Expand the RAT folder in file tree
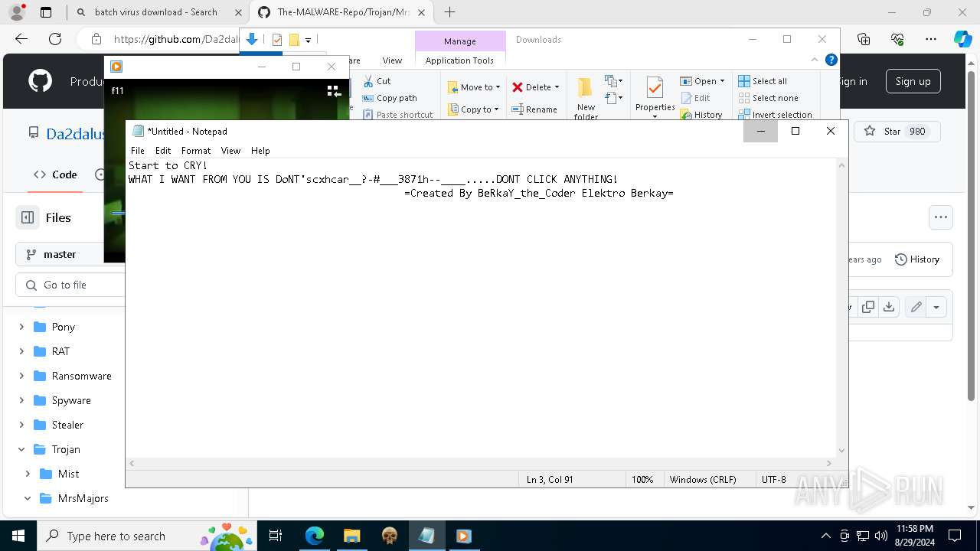 click(x=21, y=351)
